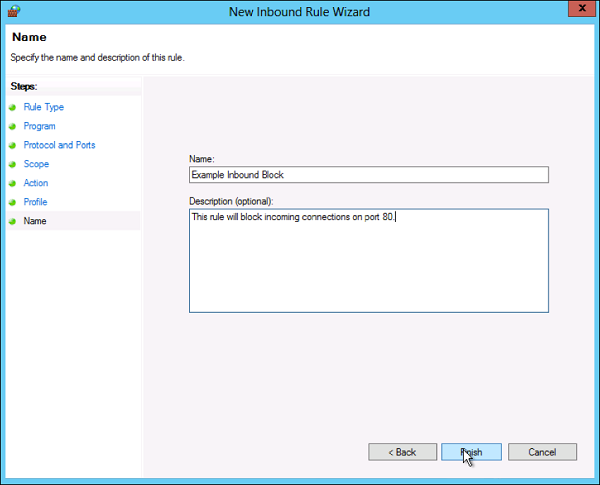Click inside the Description text box

point(368,260)
